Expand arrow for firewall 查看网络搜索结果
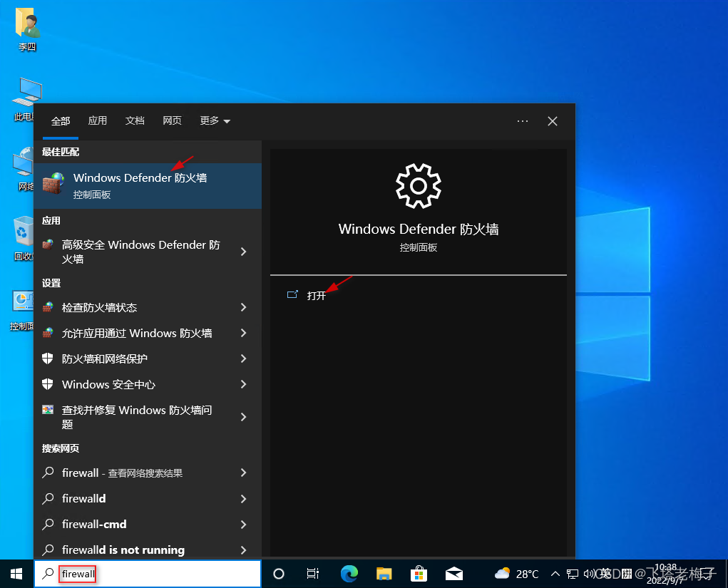This screenshot has width=728, height=588. click(244, 473)
